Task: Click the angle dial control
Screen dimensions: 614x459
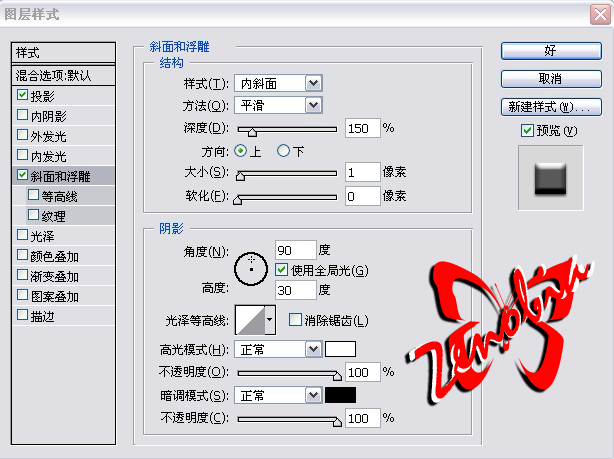Action: point(251,269)
